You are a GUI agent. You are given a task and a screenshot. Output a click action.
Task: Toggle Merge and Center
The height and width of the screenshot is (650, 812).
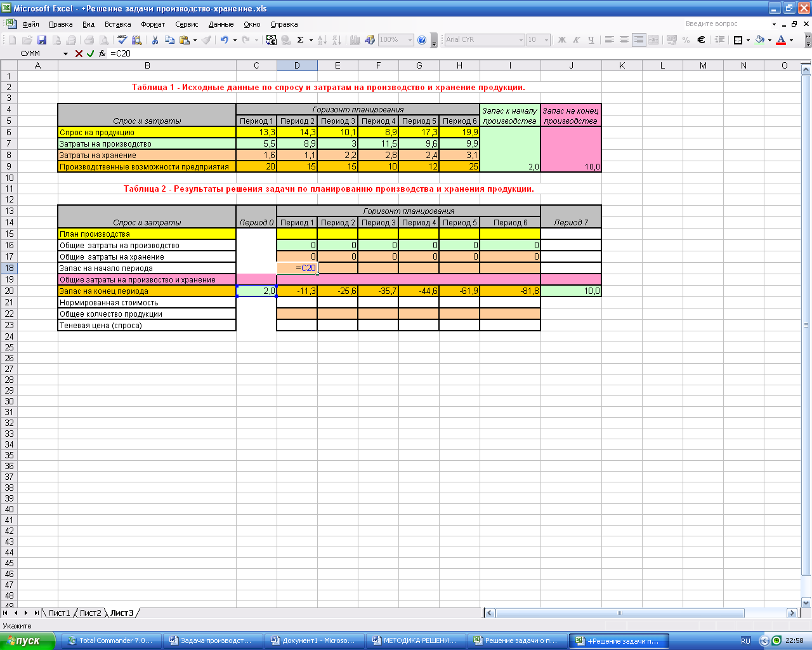pos(653,40)
